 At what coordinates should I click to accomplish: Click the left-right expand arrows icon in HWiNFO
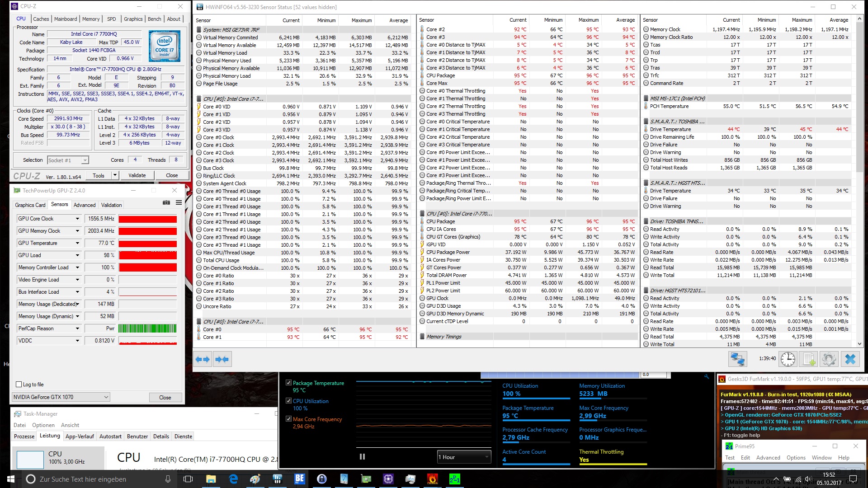click(202, 359)
